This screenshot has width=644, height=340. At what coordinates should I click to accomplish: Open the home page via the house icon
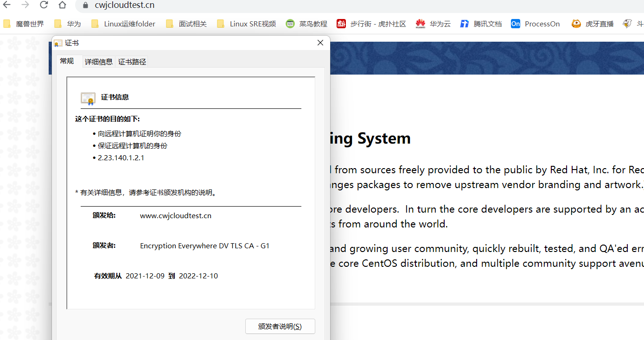(63, 5)
